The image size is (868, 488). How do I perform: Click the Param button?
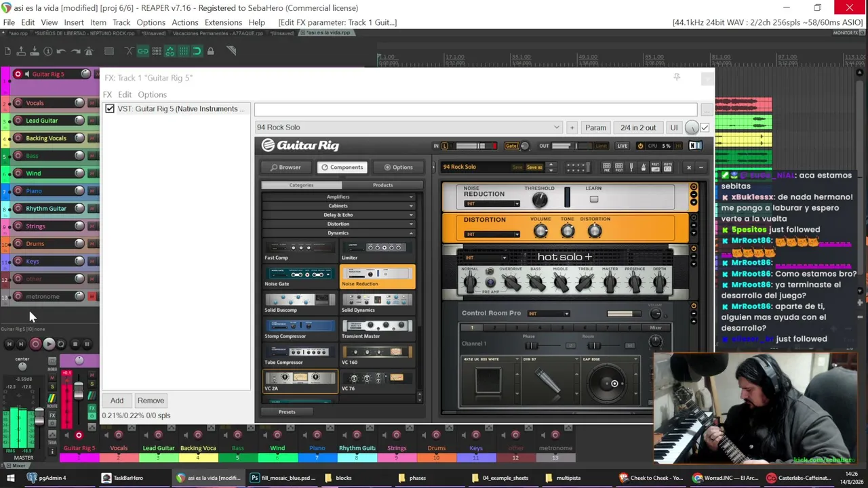[595, 127]
